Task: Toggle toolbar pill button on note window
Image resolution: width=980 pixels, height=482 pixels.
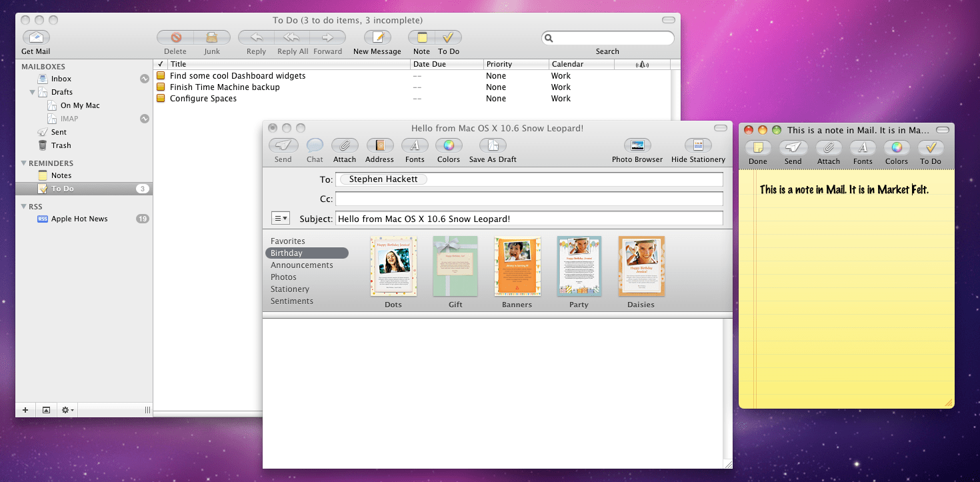Action: [942, 130]
